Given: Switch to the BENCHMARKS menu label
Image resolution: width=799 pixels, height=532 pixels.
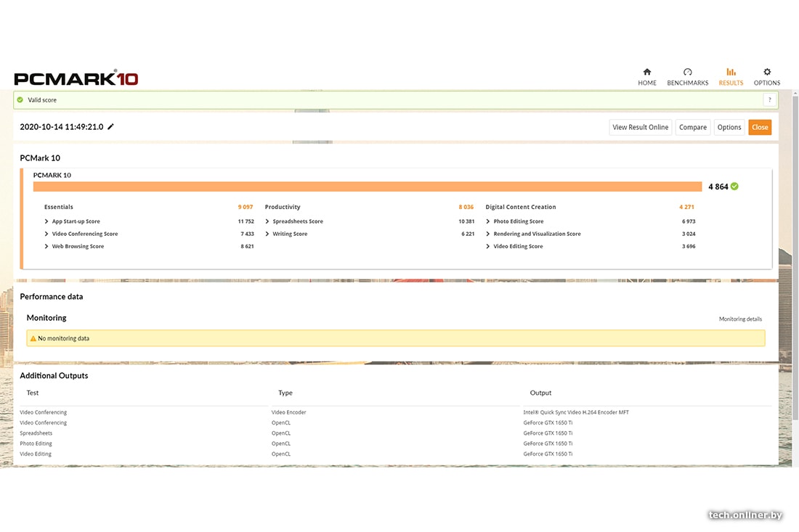Looking at the screenshot, I should coord(687,83).
